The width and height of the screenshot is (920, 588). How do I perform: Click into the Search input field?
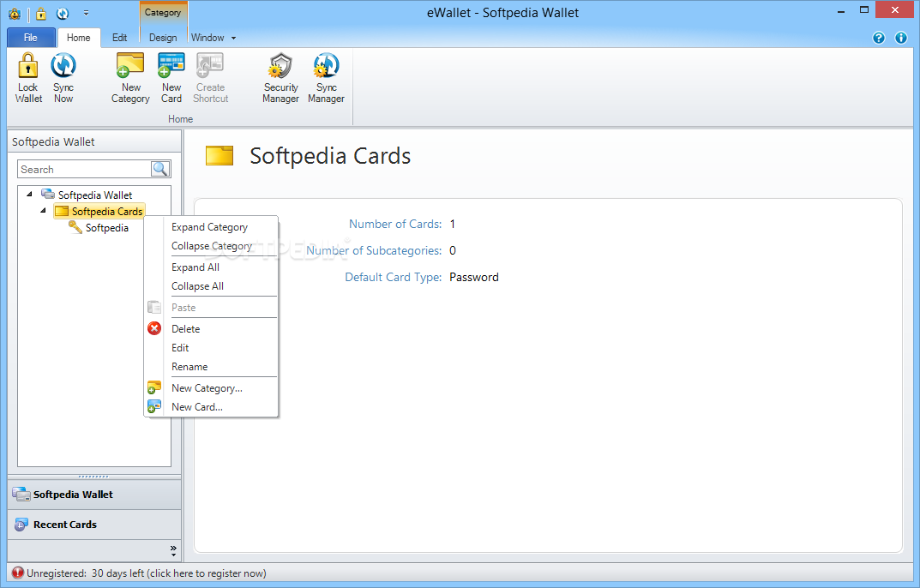point(84,169)
